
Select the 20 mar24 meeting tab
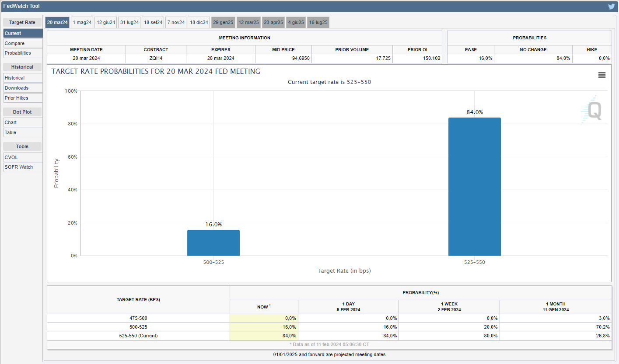57,22
